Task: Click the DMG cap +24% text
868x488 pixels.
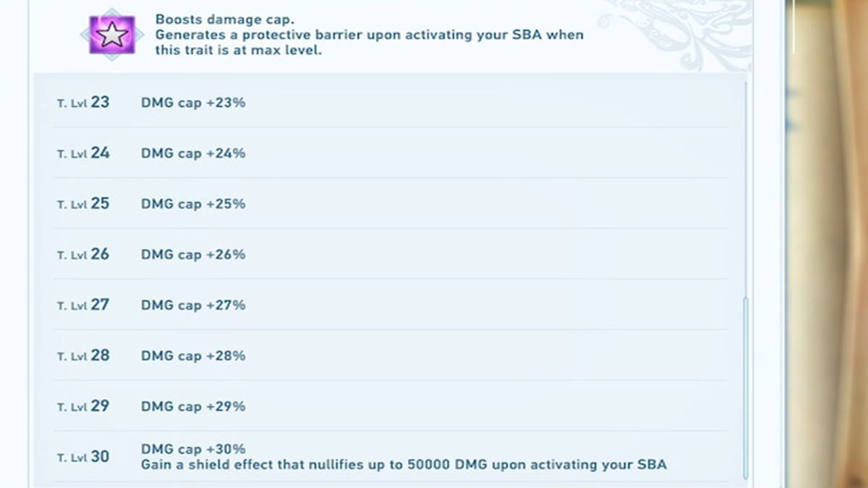Action: coord(193,153)
